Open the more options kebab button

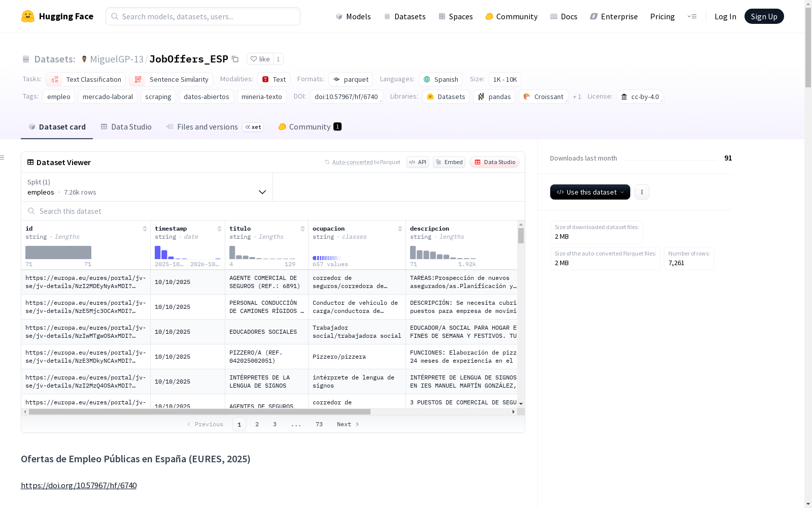pyautogui.click(x=642, y=192)
